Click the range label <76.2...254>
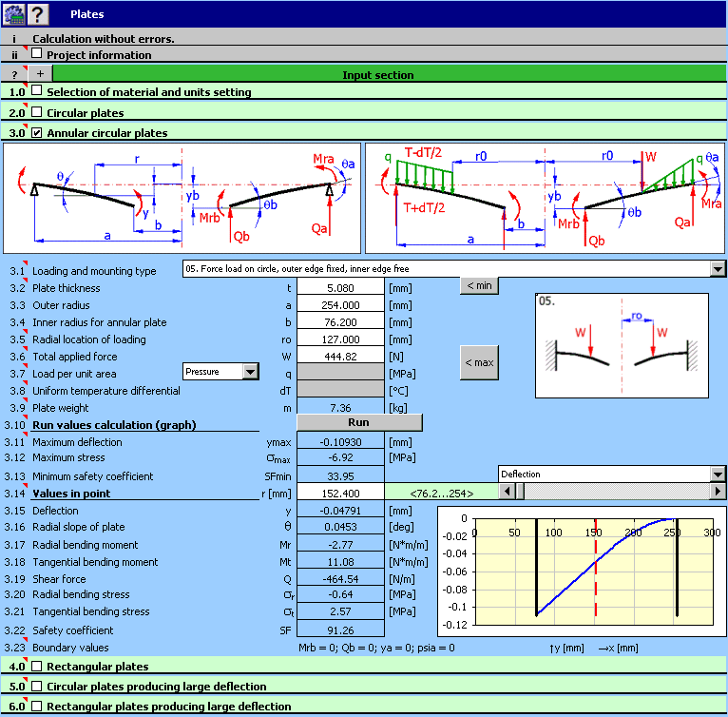This screenshot has height=717, width=728. tap(442, 493)
